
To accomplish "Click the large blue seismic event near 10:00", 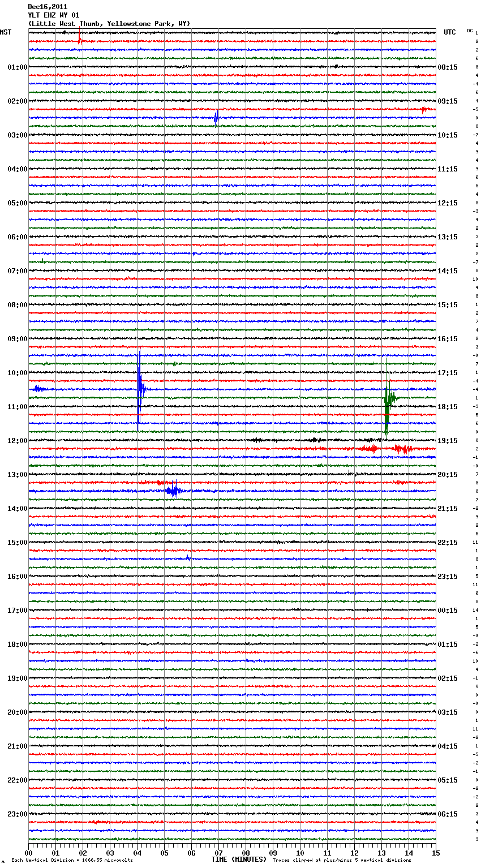I will pos(140,389).
